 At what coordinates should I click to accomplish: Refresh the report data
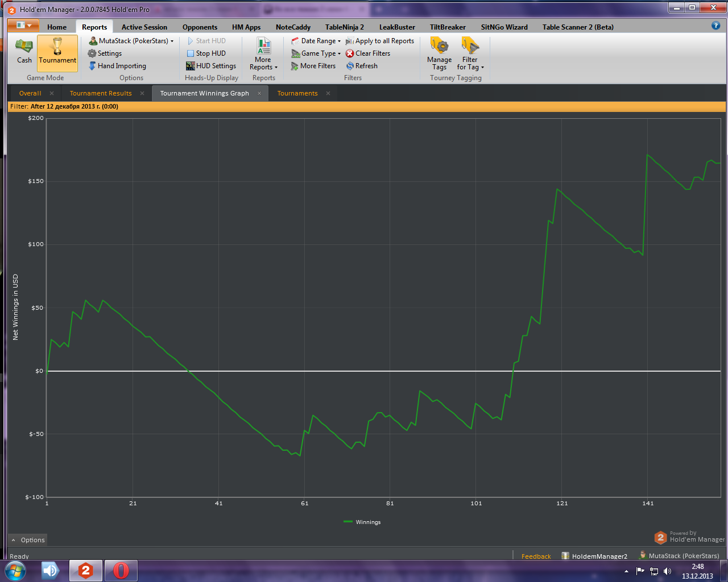pyautogui.click(x=362, y=66)
